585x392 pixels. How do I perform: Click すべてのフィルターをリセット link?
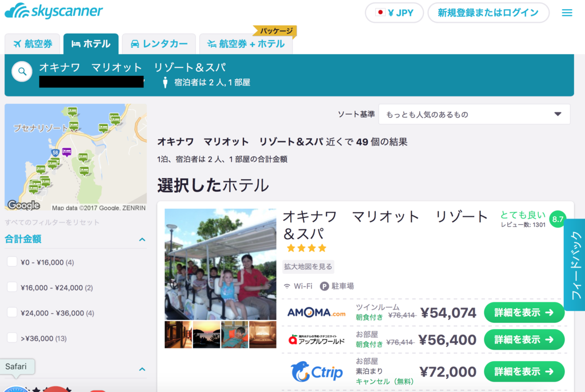pyautogui.click(x=52, y=223)
